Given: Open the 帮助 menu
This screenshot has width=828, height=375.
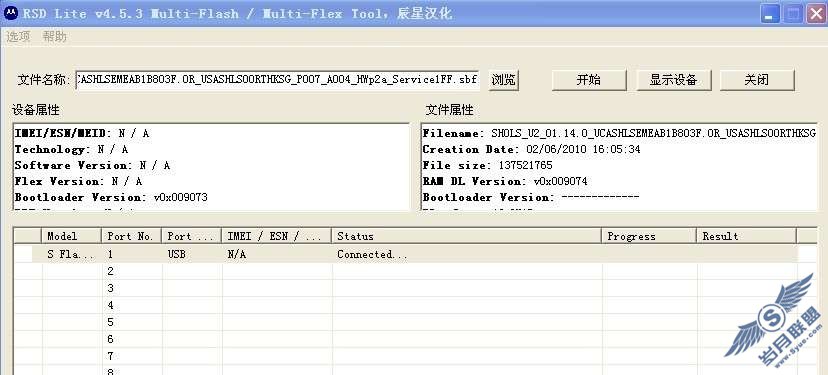Looking at the screenshot, I should click(x=55, y=37).
